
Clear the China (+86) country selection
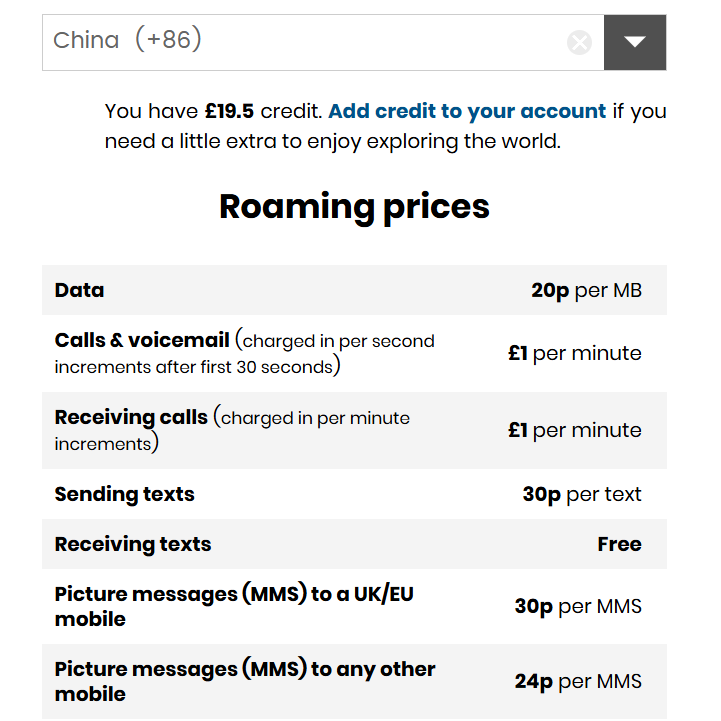(579, 42)
